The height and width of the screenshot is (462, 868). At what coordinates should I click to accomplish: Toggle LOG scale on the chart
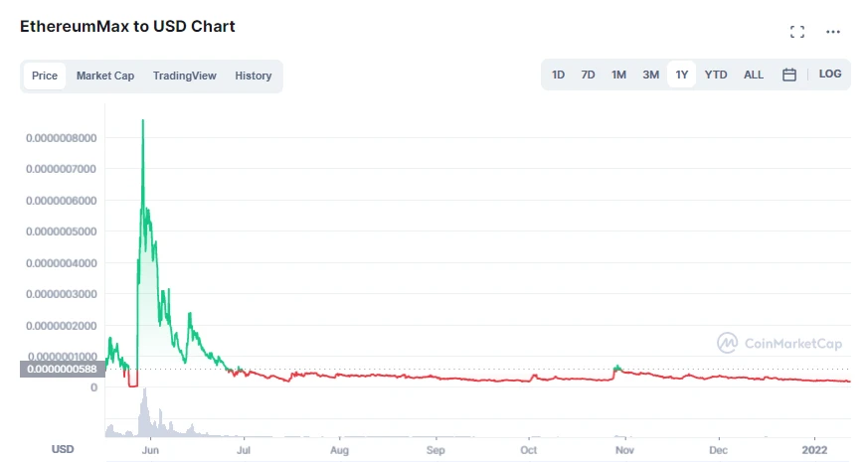tap(830, 75)
